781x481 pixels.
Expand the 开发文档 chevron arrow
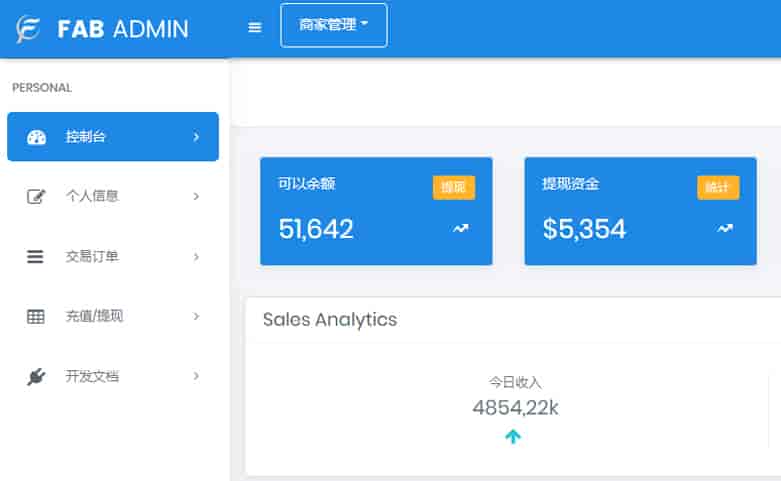point(196,377)
